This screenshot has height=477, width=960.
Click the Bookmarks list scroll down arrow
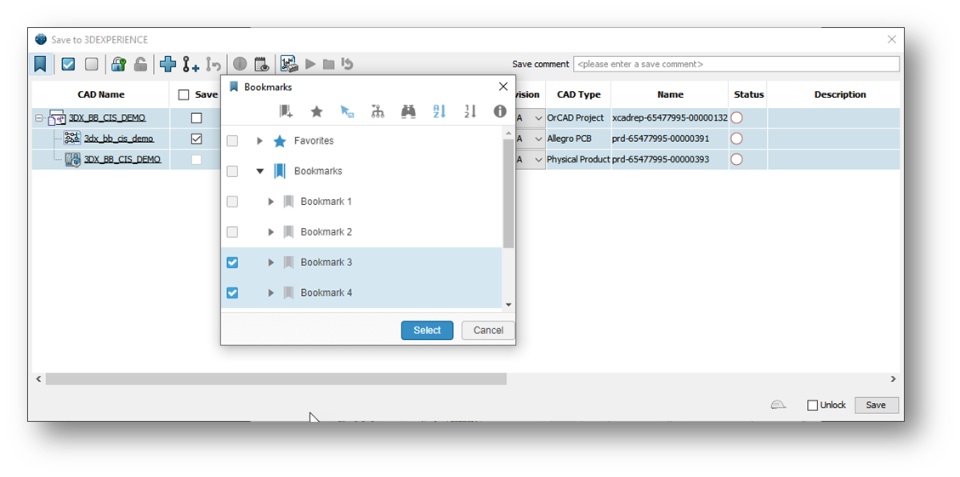tap(508, 304)
